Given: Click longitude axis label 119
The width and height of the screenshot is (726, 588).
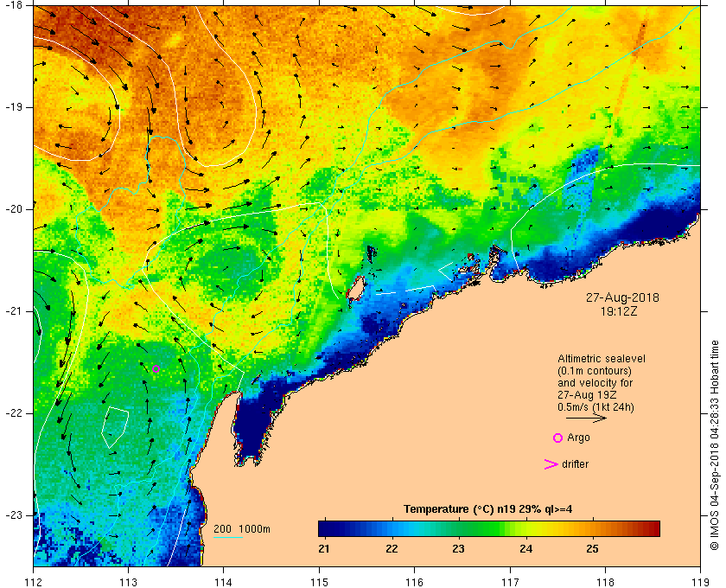Looking at the screenshot, I should pos(700,582).
